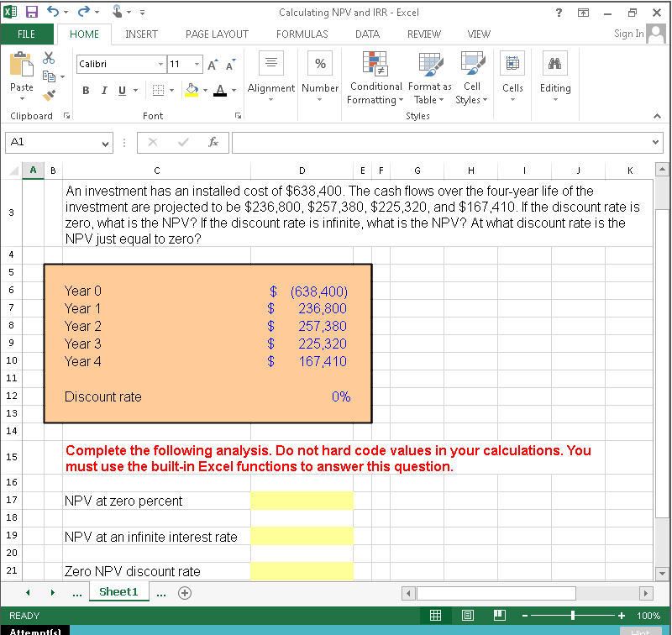Viewport: 672px width, 635px height.
Task: Cut selection with the scissors icon
Action: coord(49,58)
